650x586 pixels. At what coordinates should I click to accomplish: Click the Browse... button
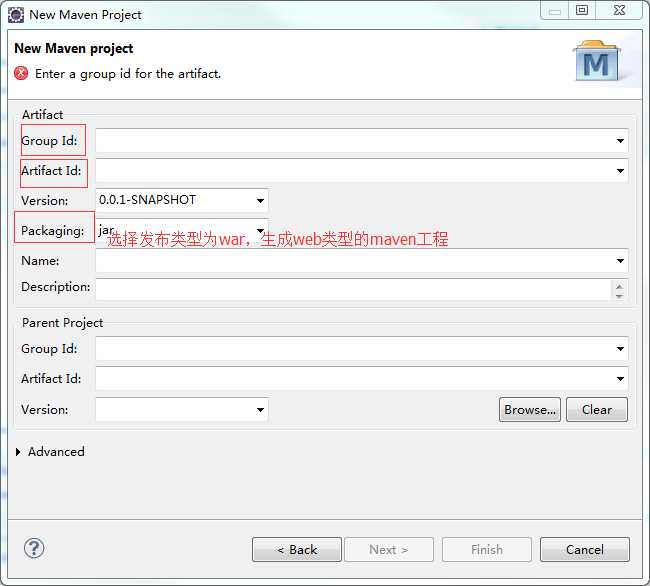click(x=530, y=410)
